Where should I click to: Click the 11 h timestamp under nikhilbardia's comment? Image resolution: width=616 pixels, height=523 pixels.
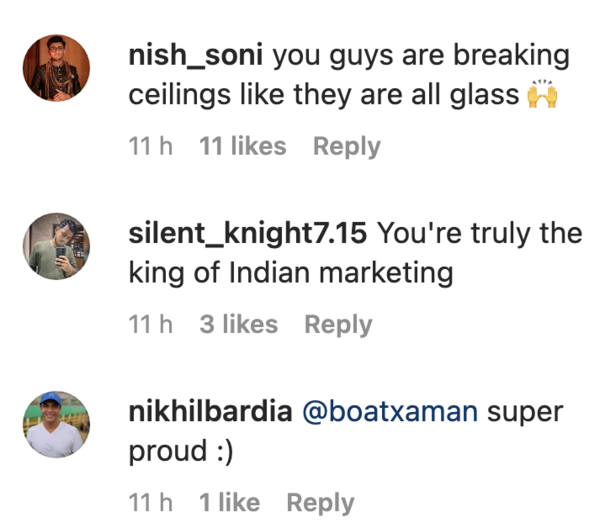pyautogui.click(x=151, y=502)
